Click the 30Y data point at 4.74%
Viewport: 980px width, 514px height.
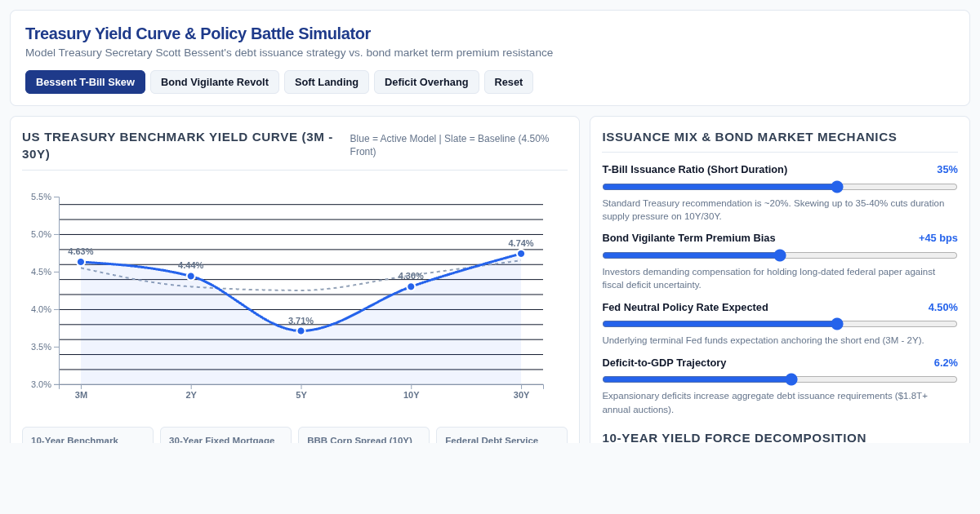click(x=521, y=254)
